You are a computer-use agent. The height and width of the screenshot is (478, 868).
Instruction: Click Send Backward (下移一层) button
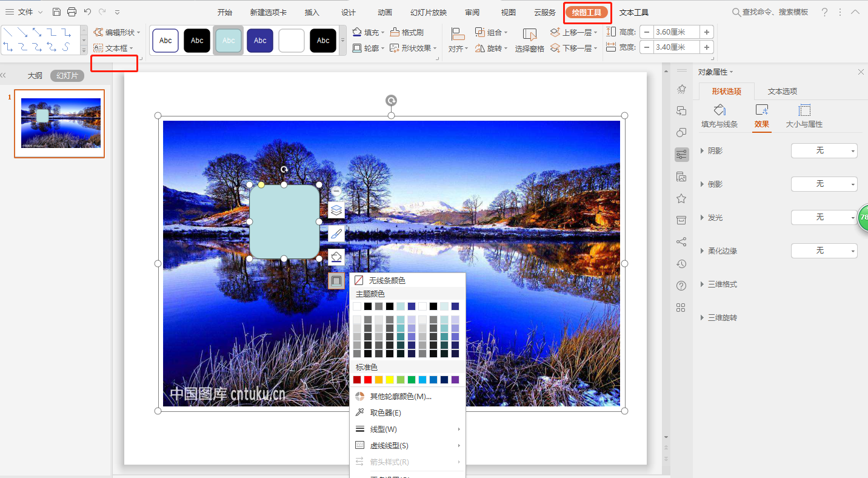574,48
